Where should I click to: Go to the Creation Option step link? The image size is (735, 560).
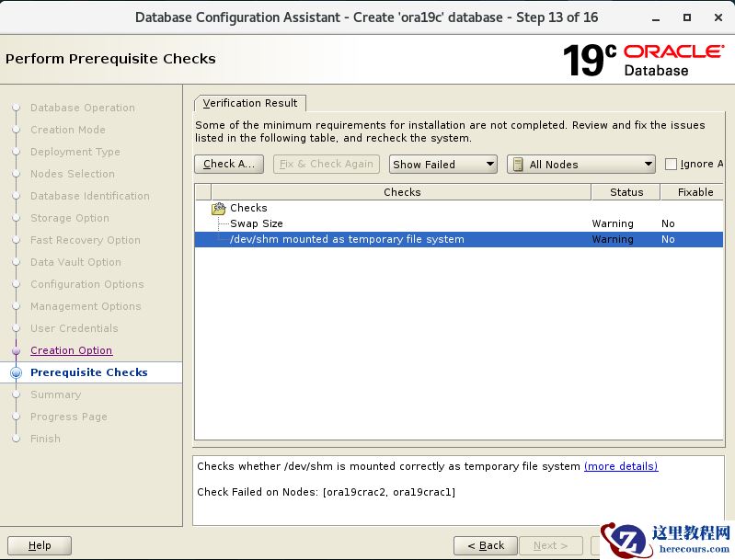coord(71,350)
